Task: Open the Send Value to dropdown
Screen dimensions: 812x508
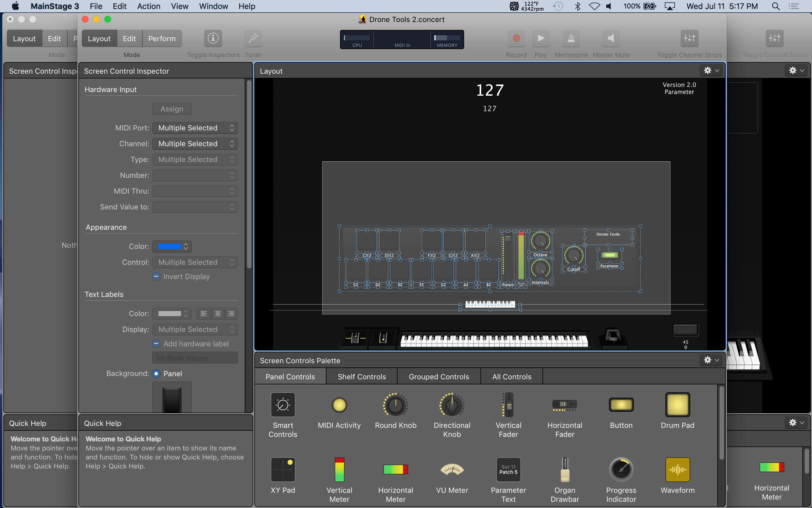Action: click(195, 207)
